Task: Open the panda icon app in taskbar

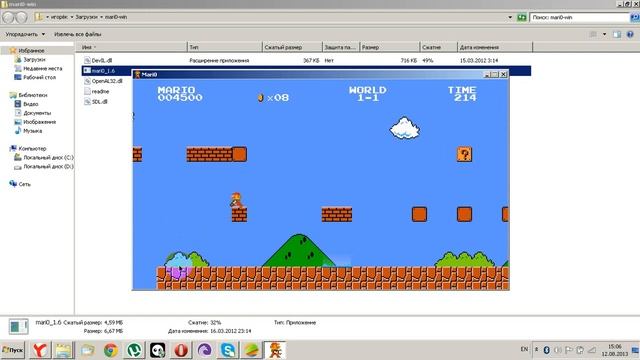Action: click(158, 350)
